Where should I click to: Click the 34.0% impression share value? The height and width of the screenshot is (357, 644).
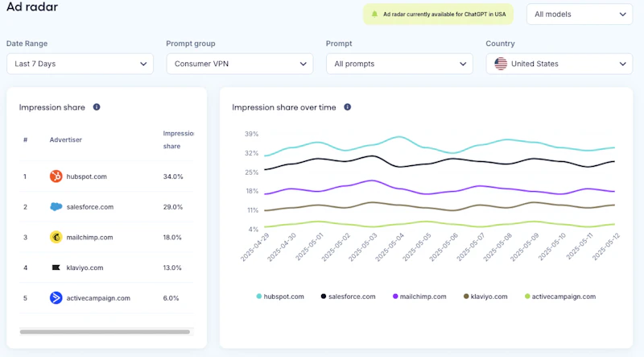pyautogui.click(x=173, y=176)
